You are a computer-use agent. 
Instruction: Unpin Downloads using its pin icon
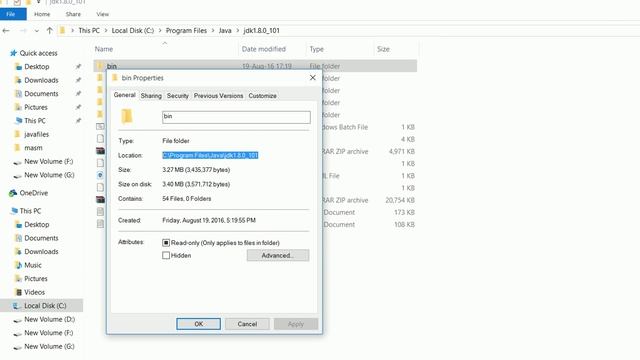click(78, 80)
